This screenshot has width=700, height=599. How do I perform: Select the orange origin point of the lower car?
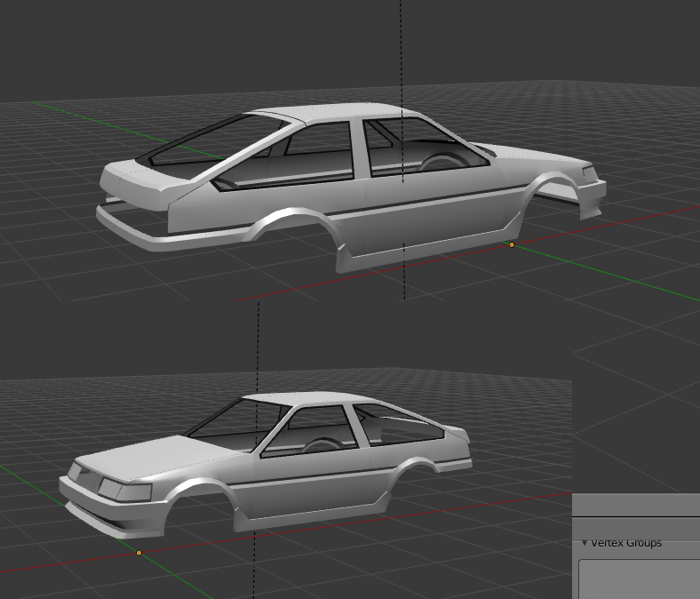click(139, 553)
